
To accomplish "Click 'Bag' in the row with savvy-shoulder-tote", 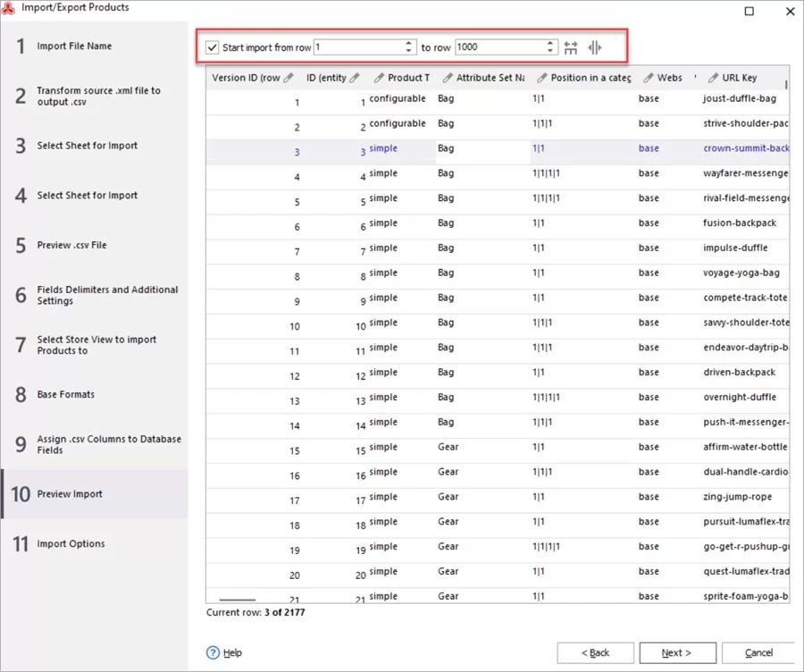I will tap(446, 323).
